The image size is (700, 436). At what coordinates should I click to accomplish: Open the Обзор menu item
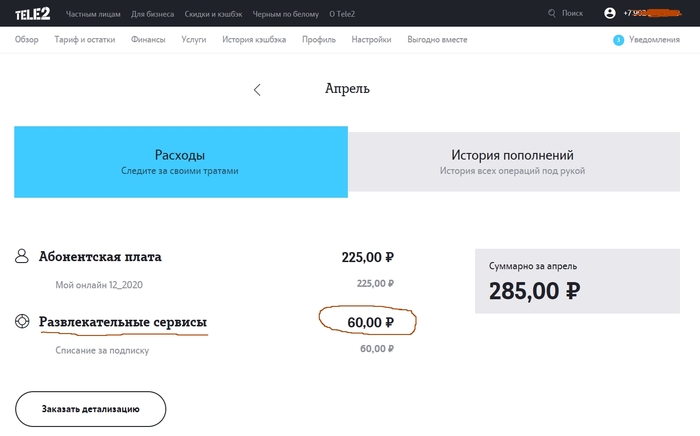coord(27,40)
